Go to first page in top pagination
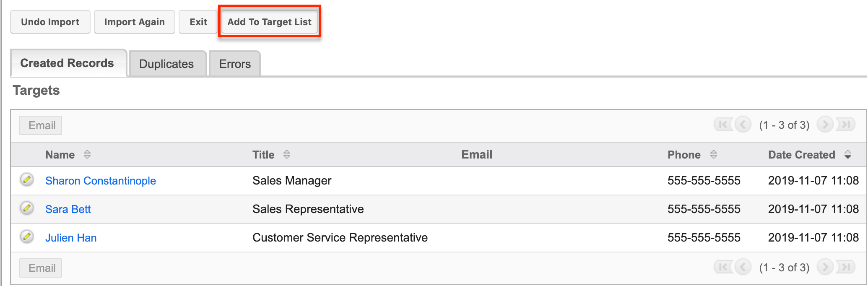The width and height of the screenshot is (868, 286). tap(723, 125)
